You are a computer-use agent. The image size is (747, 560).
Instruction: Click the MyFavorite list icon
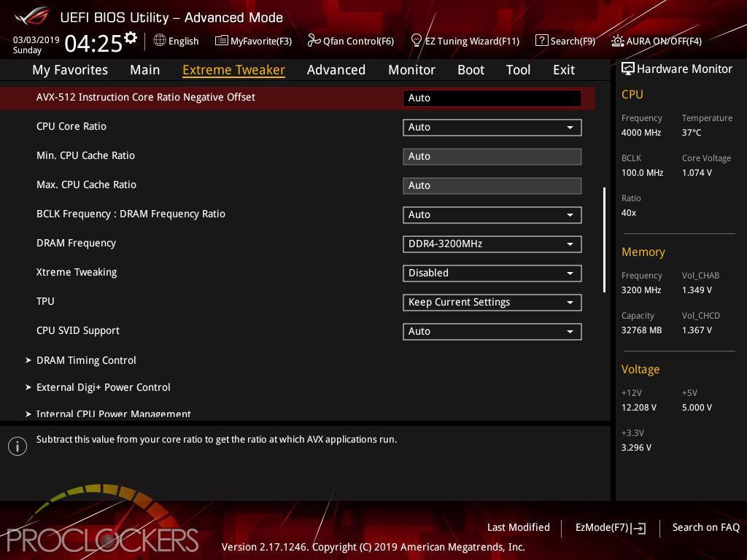tap(222, 41)
